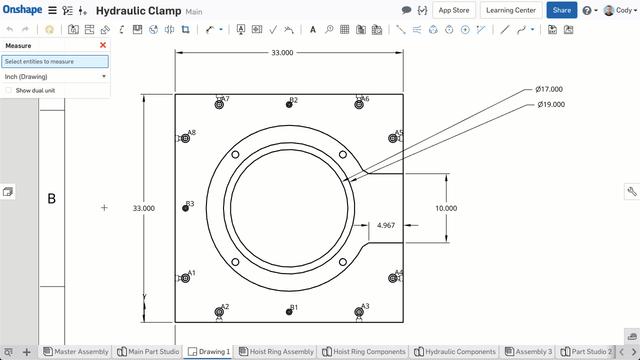
Task: Switch to the Hoist Ring Components tab
Action: click(x=364, y=351)
